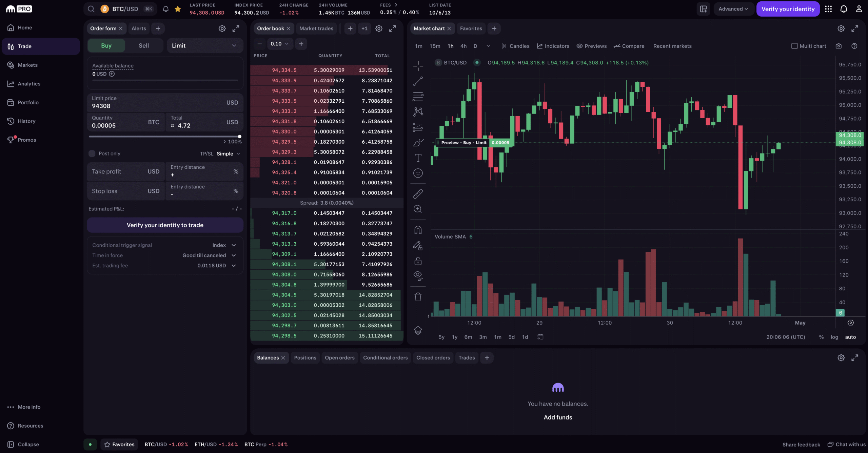Image resolution: width=868 pixels, height=453 pixels.
Task: Switch to the Alerts tab
Action: 139,28
